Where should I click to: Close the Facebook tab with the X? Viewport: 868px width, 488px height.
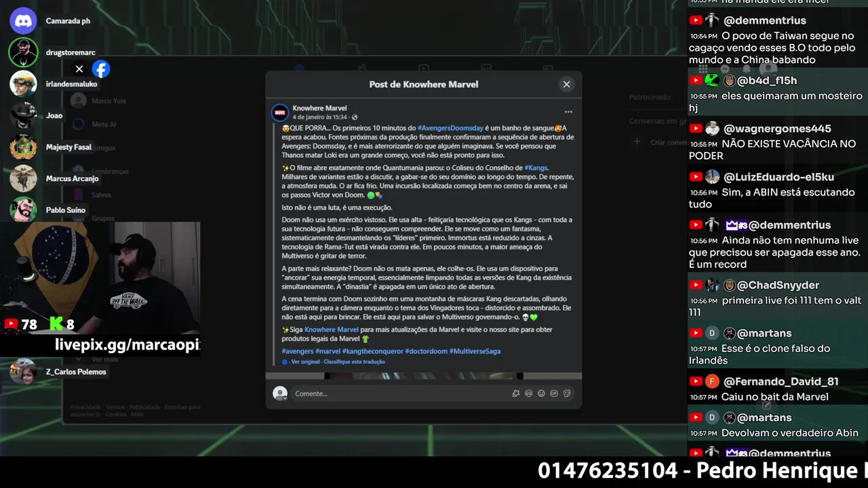(79, 69)
